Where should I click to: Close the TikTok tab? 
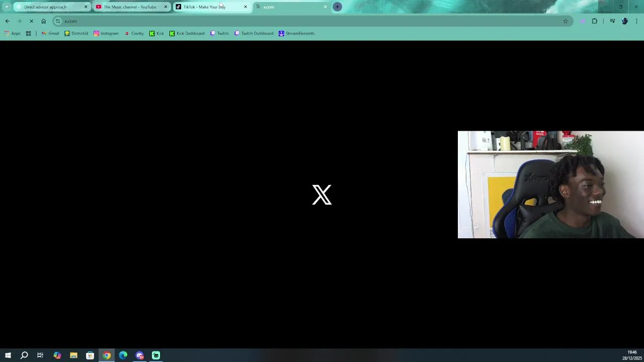246,7
